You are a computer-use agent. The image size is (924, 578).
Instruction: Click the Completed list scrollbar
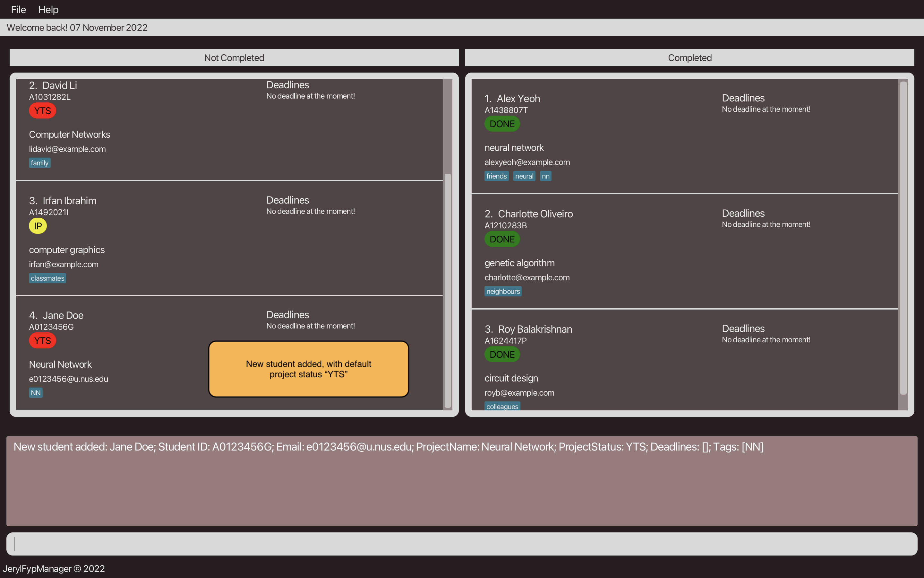pos(903,238)
